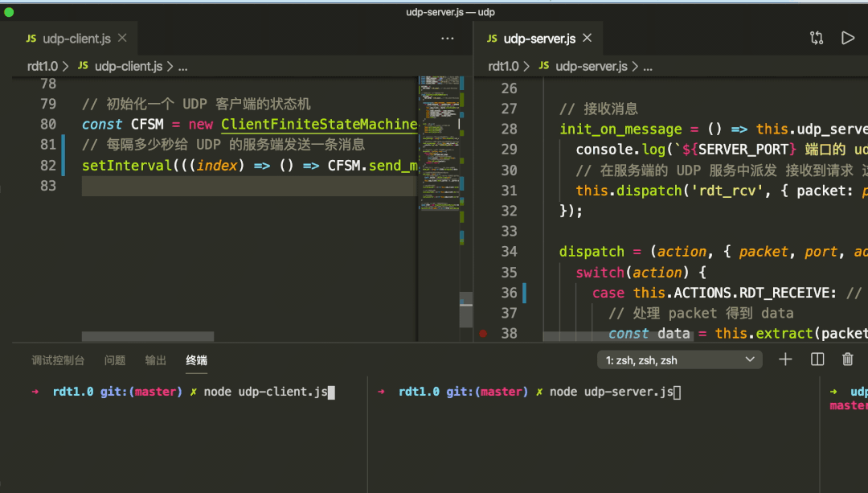The height and width of the screenshot is (493, 868).
Task: Click the CFSM variable on line 80
Action: [147, 124]
